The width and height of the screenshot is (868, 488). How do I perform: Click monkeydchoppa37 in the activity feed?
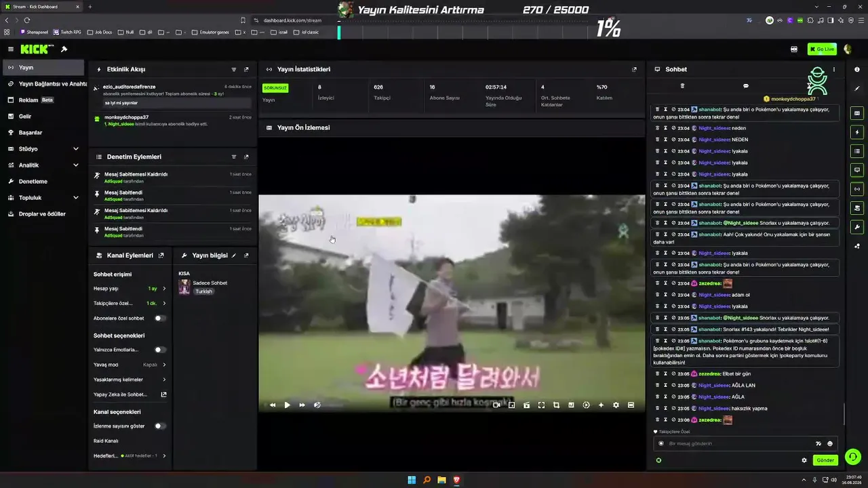[x=127, y=117]
